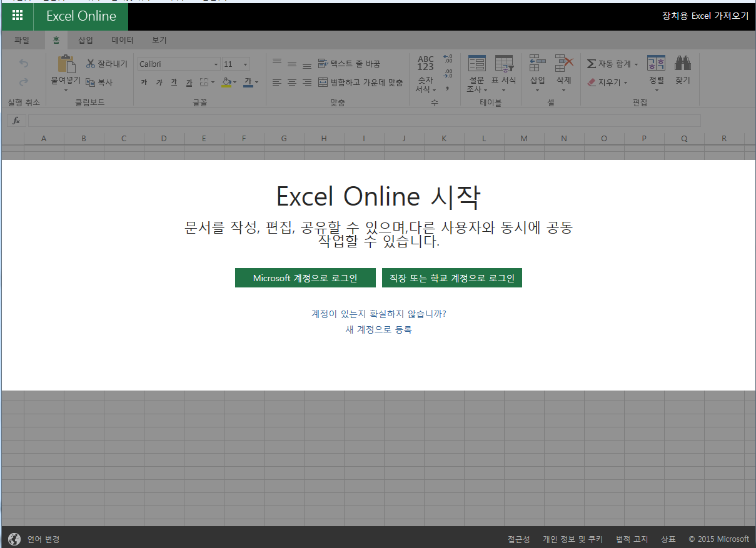
Task: Open the 파일 file tab
Action: coord(22,40)
